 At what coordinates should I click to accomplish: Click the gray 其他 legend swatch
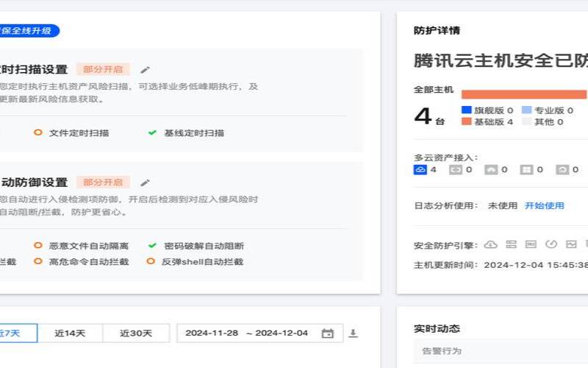pyautogui.click(x=526, y=121)
